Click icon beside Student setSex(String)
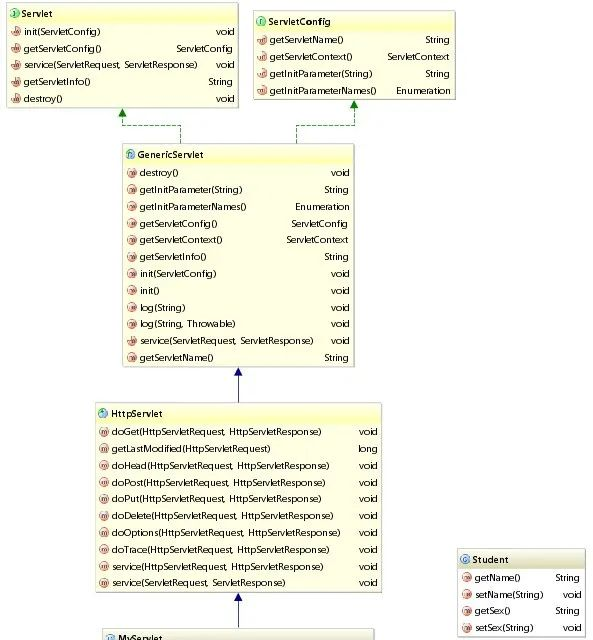593x640 pixels. click(466, 628)
